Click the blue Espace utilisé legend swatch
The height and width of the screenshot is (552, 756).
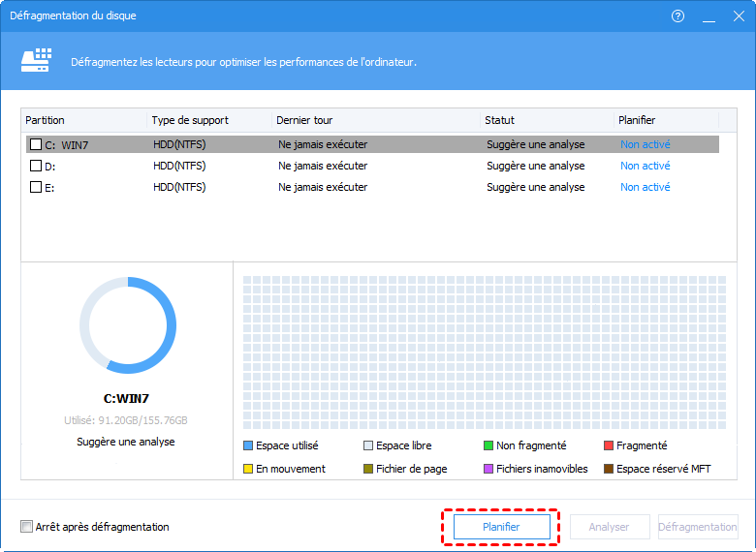point(248,445)
